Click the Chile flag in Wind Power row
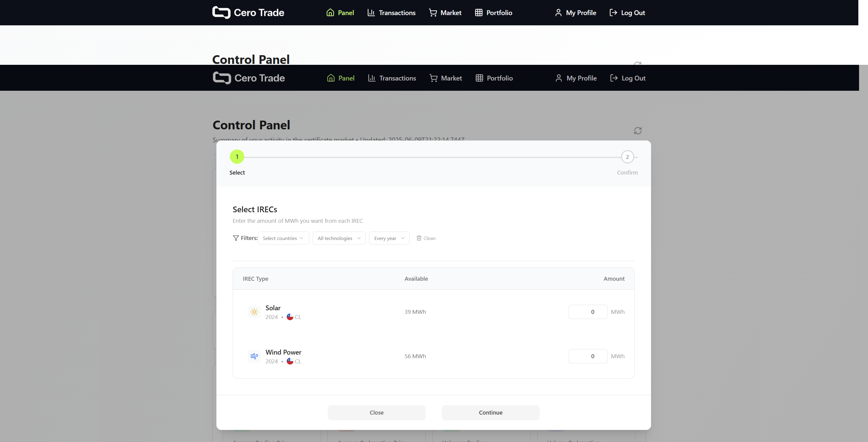This screenshot has height=442, width=868. 290,361
